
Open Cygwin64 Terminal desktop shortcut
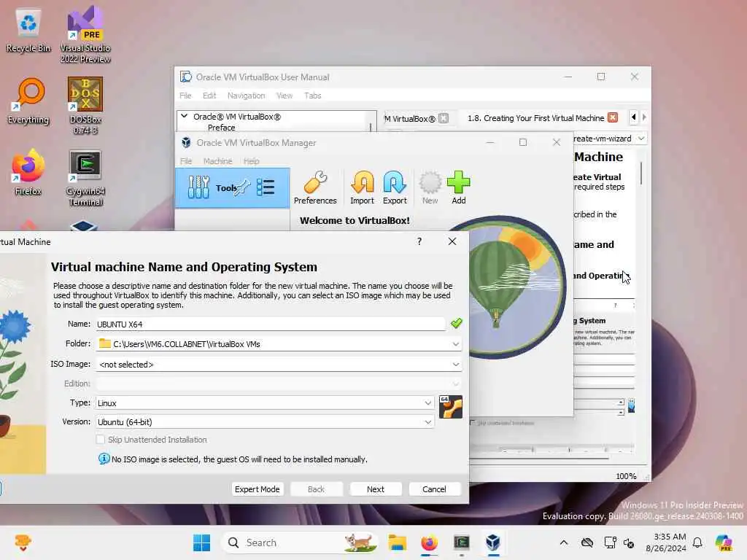(85, 178)
